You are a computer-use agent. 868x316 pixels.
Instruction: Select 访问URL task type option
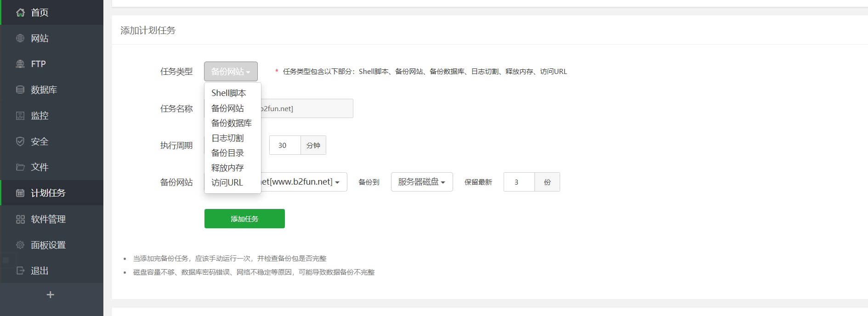point(227,182)
